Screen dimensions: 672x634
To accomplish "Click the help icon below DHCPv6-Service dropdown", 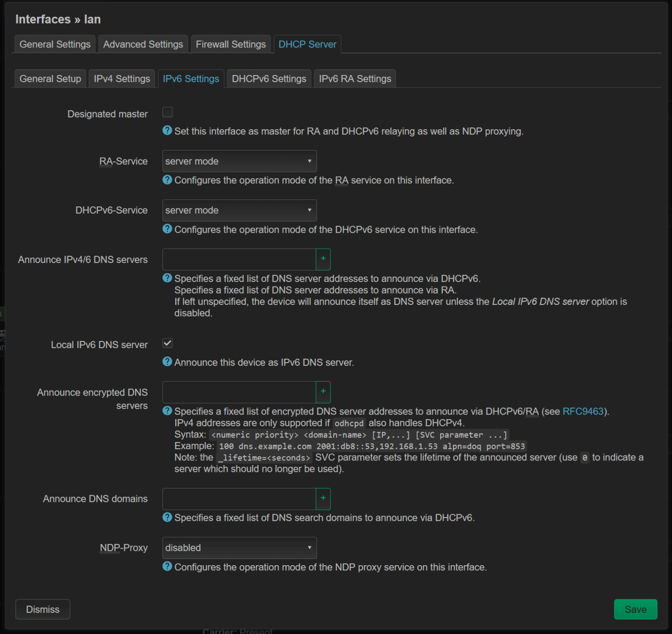I will click(x=167, y=229).
